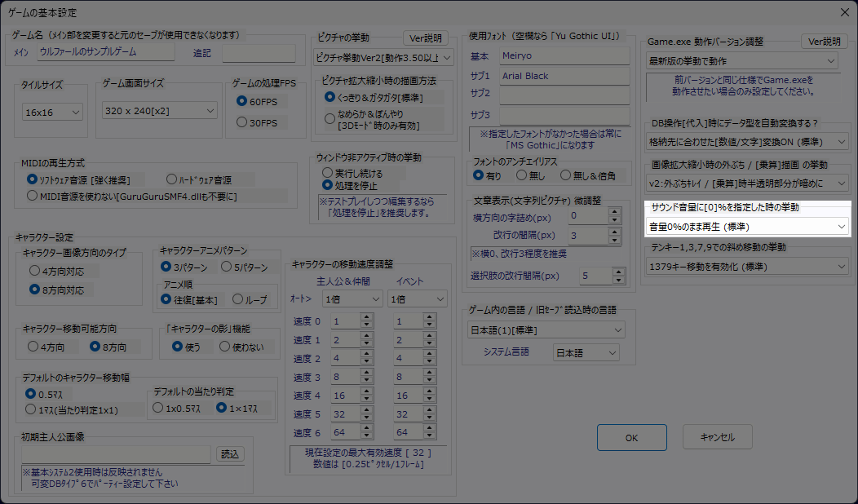This screenshot has height=504, width=858.
Task: Enable 5パターン character animation pattern
Action: coord(225,267)
